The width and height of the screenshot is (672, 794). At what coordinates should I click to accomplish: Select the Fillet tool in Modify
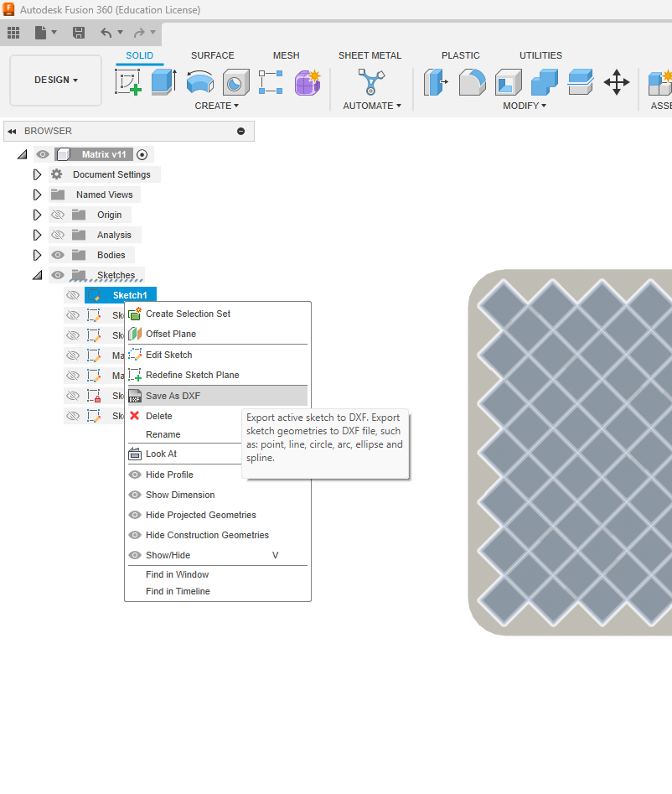[472, 82]
